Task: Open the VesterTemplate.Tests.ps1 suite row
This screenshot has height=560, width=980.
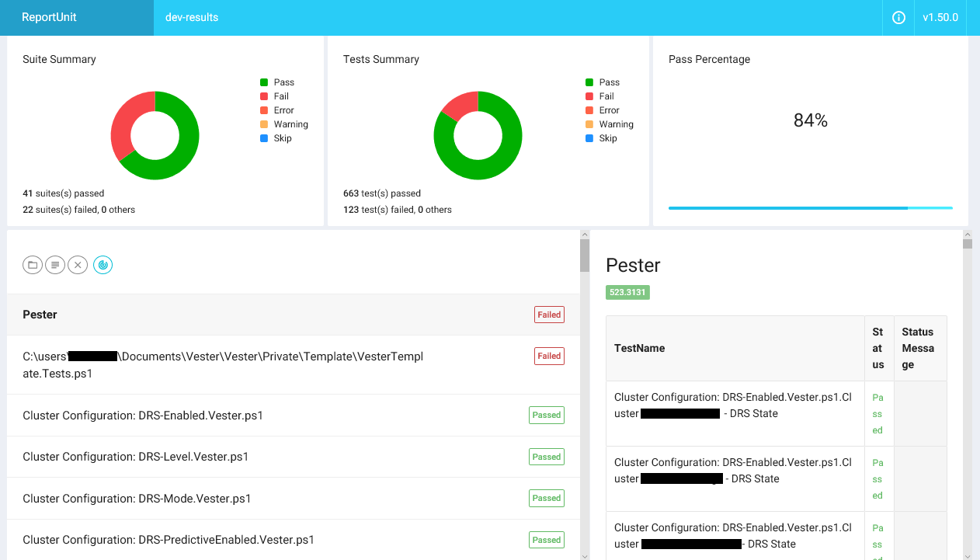Action: (x=294, y=365)
